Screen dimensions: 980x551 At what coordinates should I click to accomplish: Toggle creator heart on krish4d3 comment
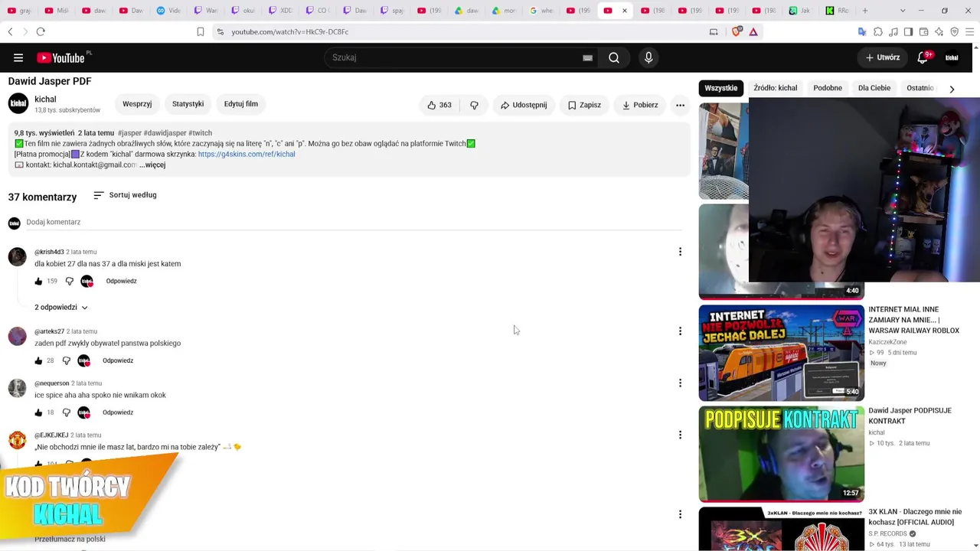87,281
